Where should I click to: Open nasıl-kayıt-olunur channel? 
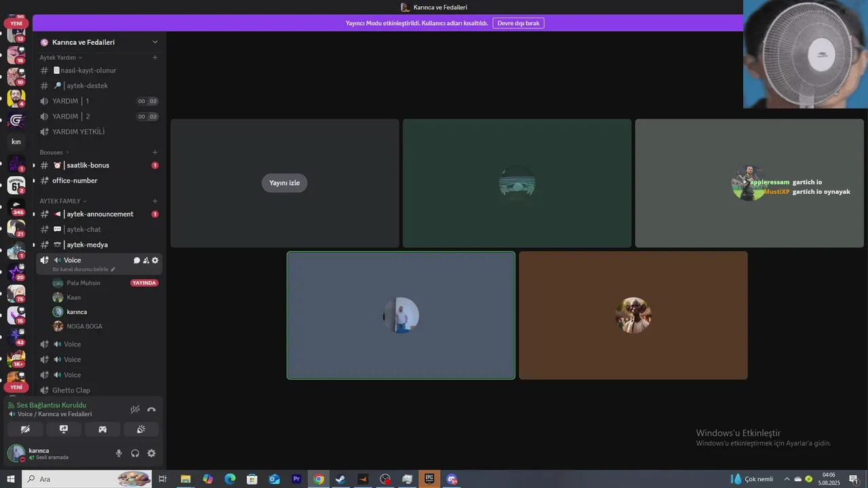(x=99, y=70)
